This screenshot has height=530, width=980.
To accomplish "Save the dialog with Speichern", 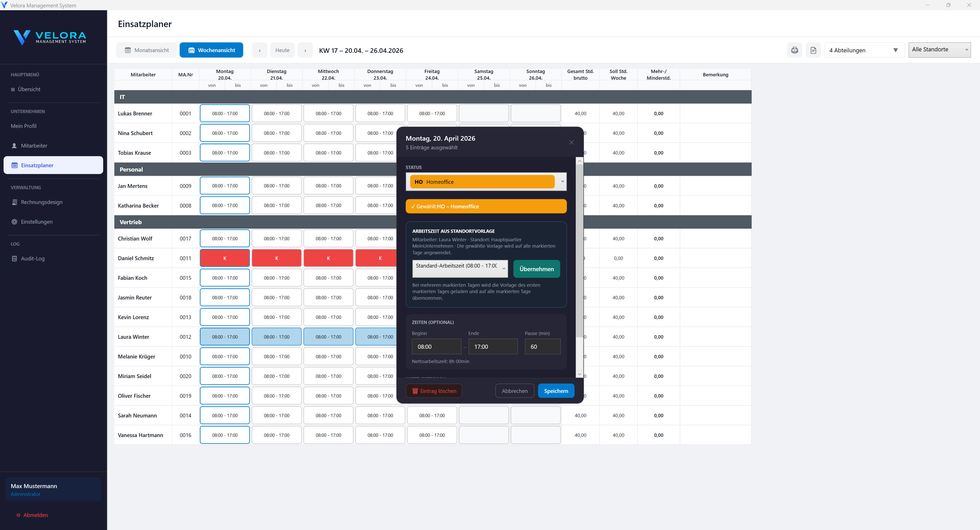I will pyautogui.click(x=556, y=390).
